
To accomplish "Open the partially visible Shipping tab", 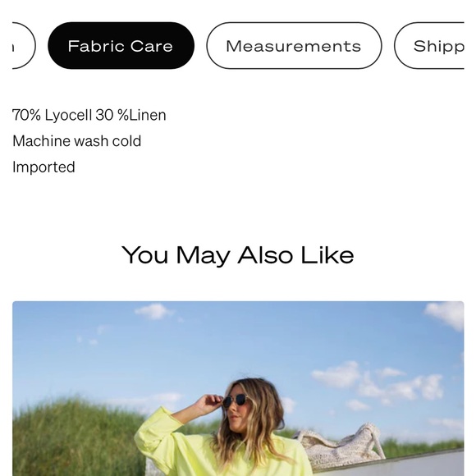I will (429, 45).
